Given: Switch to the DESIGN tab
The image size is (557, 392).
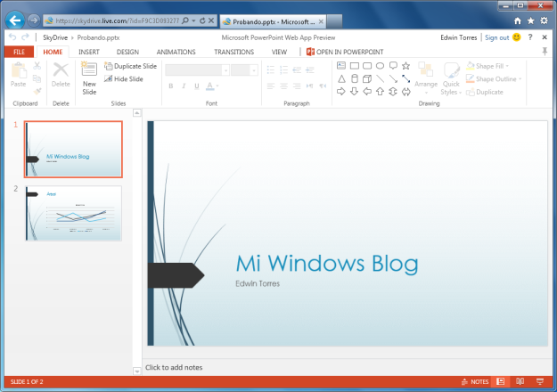Looking at the screenshot, I should pos(127,52).
